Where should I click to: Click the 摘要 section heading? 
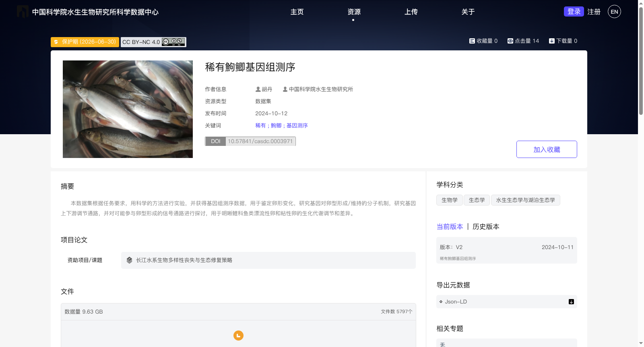68,186
